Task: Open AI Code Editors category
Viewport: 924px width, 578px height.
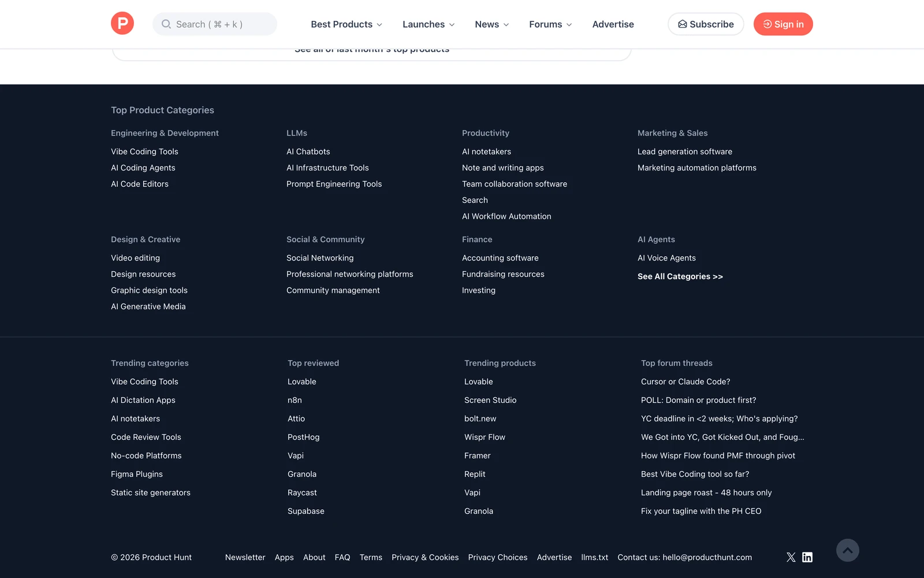Action: [x=140, y=184]
